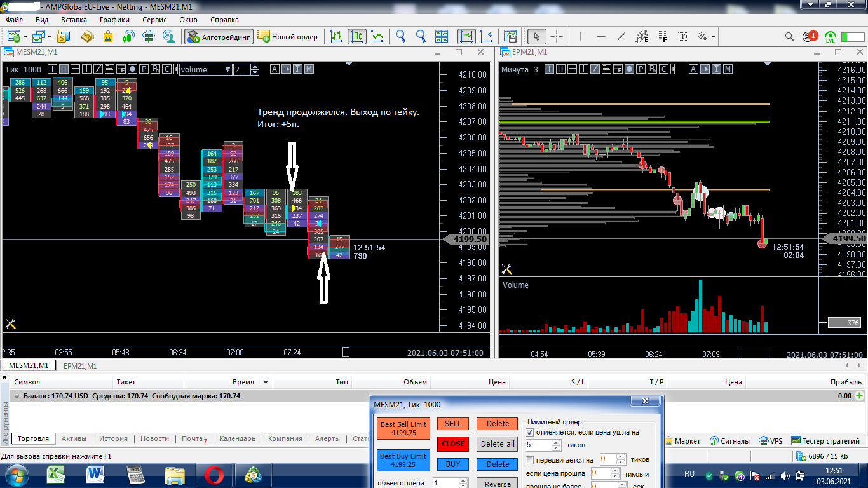Select the horizontal line drawing tool

(x=601, y=36)
